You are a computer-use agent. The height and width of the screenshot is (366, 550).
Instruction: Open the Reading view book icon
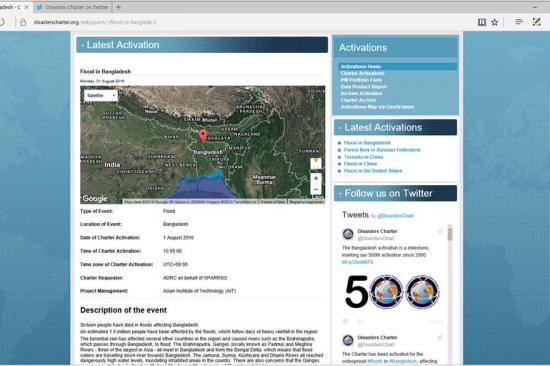(482, 22)
